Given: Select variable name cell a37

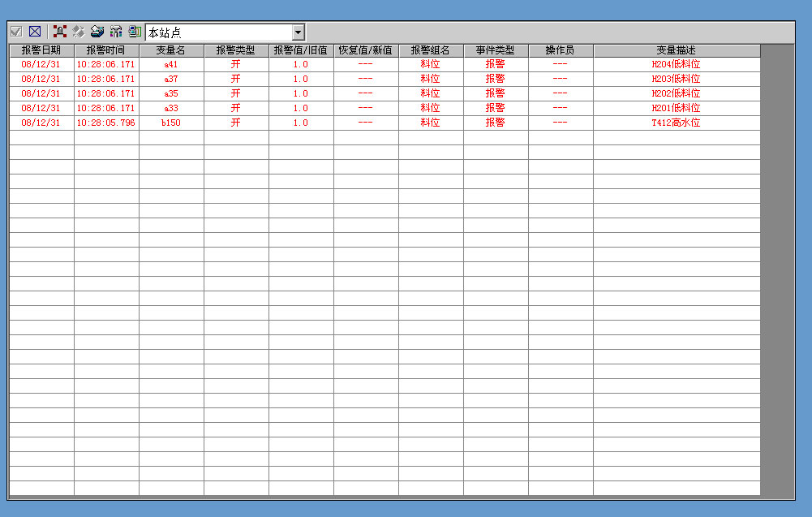Looking at the screenshot, I should (171, 79).
